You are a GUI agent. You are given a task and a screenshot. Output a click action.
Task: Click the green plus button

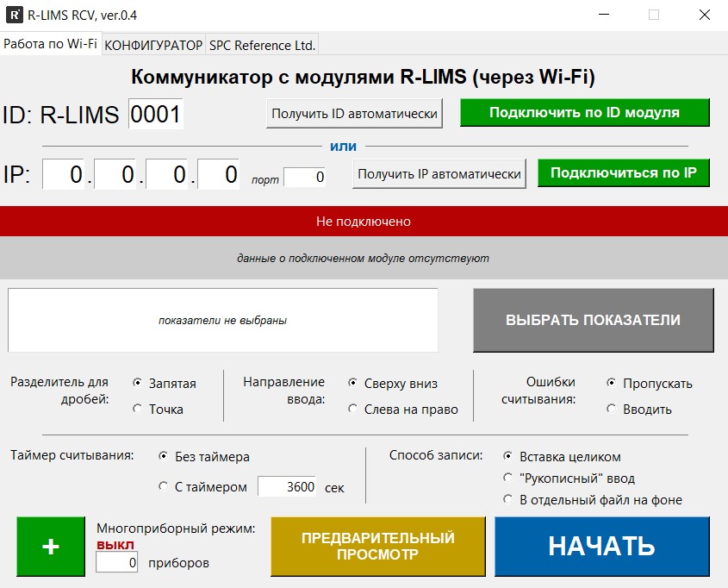coord(51,547)
